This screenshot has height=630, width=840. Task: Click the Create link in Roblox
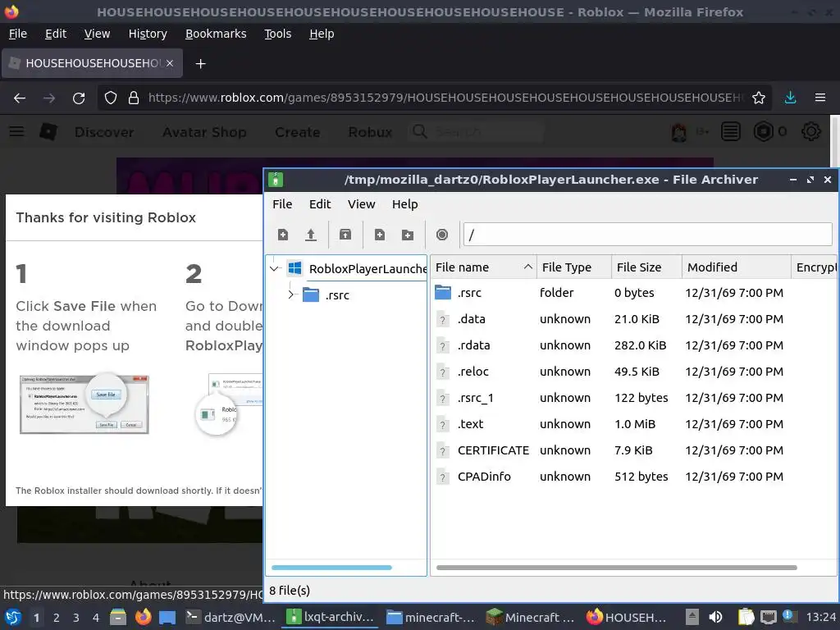click(297, 132)
